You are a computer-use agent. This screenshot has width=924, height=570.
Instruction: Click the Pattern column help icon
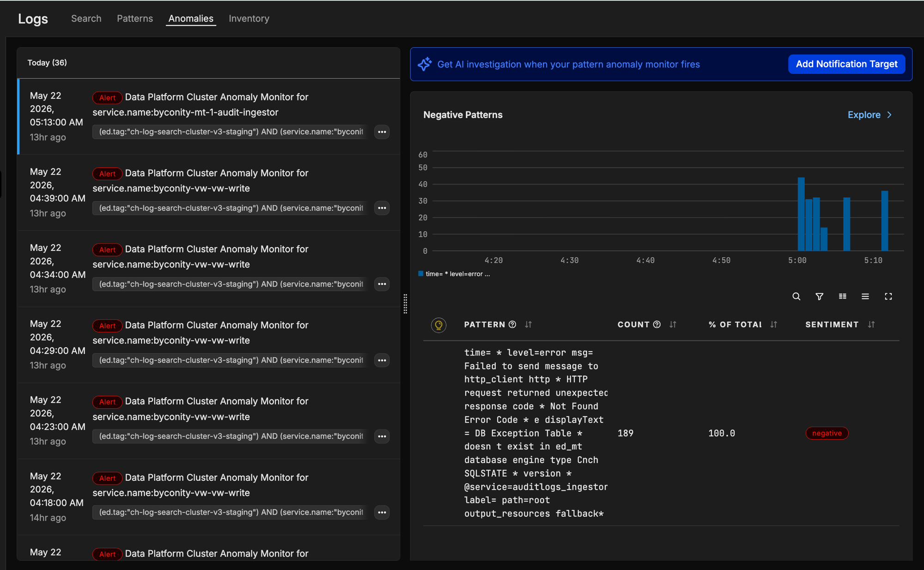(x=512, y=325)
